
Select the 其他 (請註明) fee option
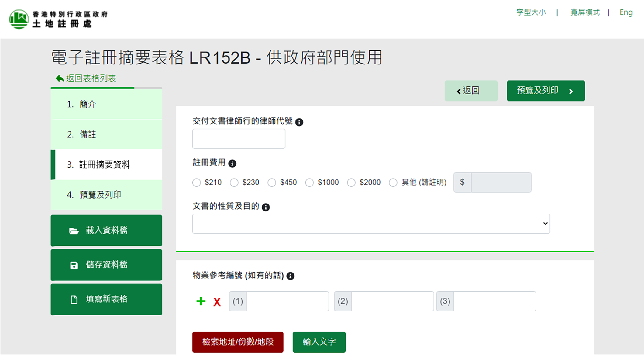(x=393, y=183)
